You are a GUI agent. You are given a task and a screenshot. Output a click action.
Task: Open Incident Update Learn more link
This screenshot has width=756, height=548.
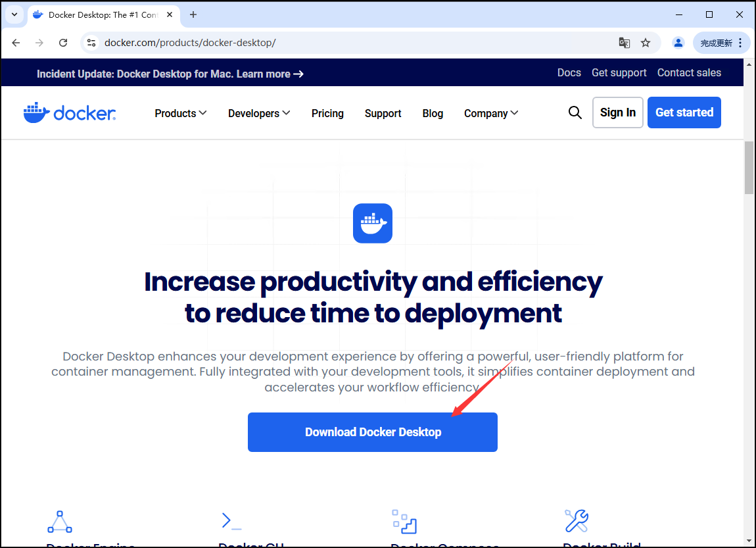pos(170,74)
